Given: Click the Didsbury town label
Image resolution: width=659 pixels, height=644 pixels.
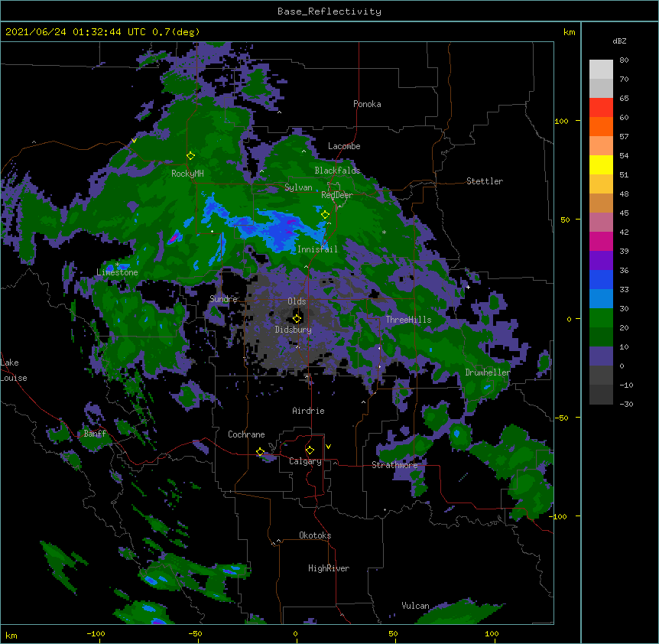Looking at the screenshot, I should click(294, 330).
